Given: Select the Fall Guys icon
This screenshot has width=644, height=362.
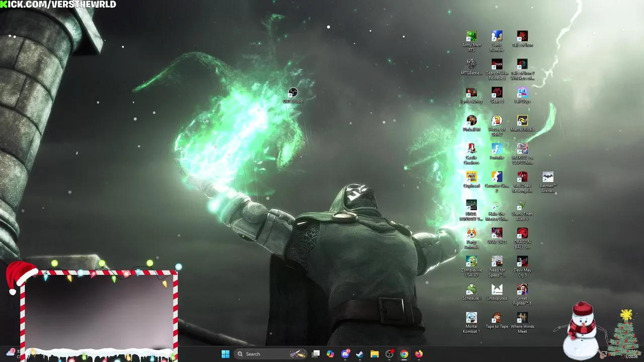Looking at the screenshot, I should [522, 95].
